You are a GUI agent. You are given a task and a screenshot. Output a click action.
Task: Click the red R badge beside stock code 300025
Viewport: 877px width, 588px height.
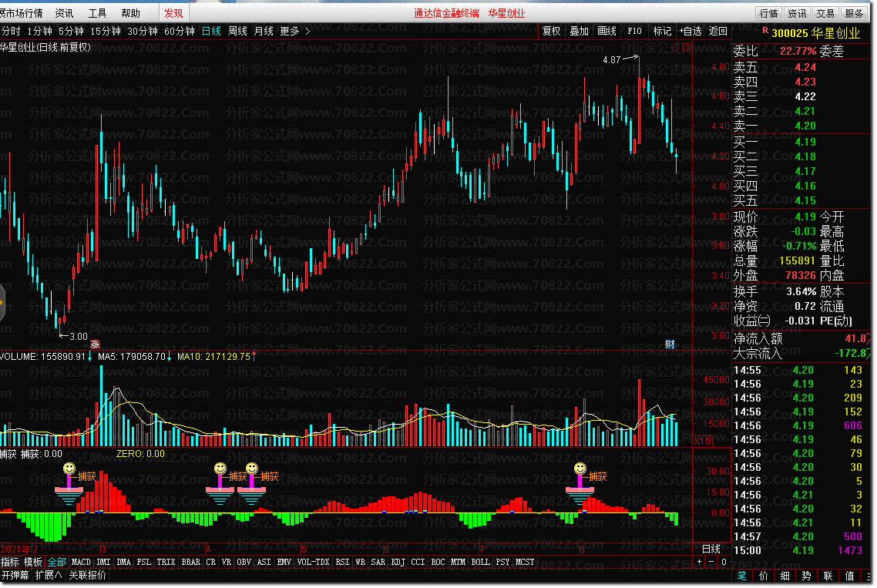764,31
